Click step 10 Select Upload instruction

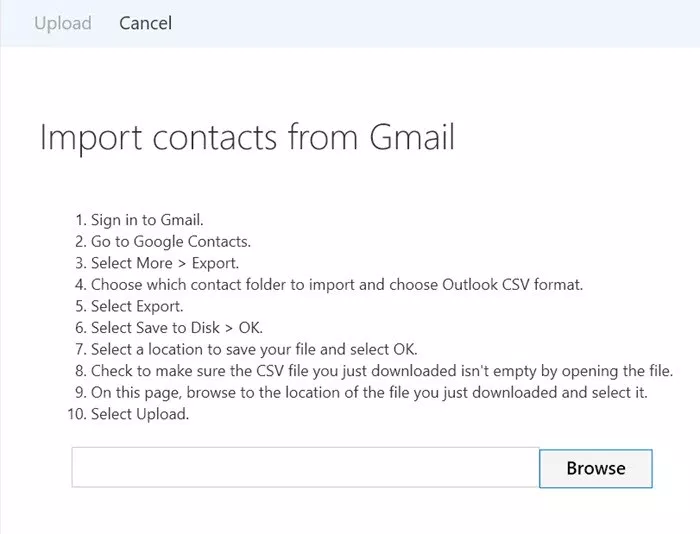click(x=140, y=414)
